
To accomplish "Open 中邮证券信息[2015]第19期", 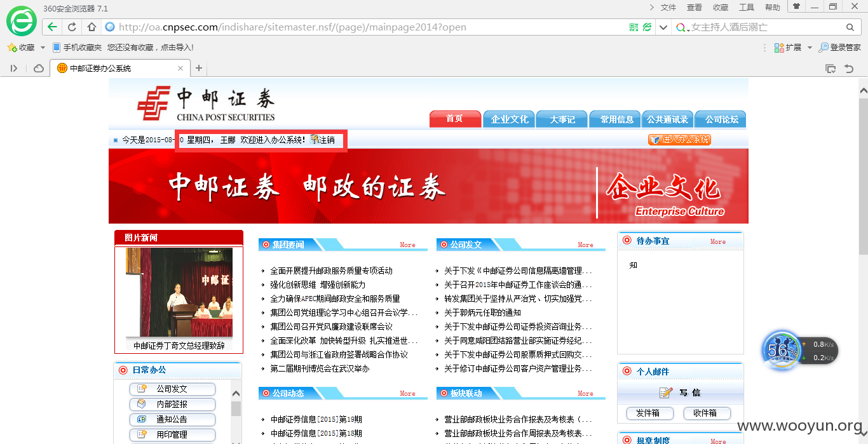I will 316,419.
